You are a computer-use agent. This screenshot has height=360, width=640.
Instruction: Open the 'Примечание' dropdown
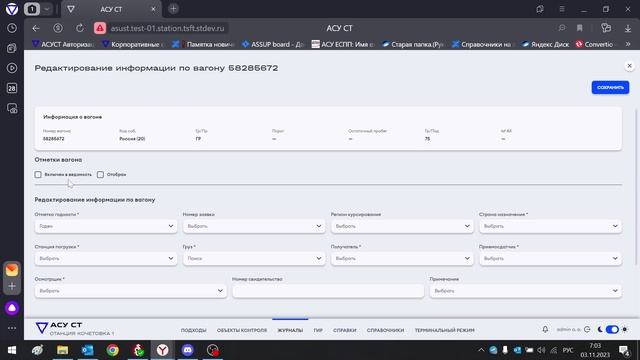[526, 291]
